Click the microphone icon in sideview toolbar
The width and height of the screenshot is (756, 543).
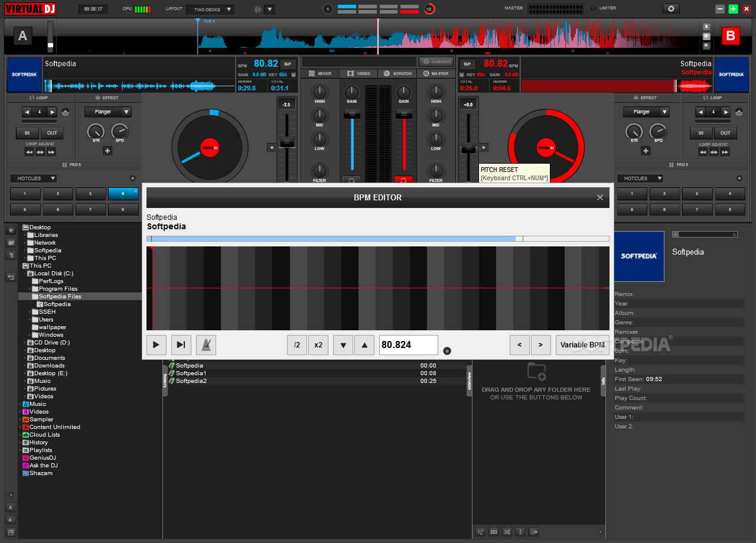click(x=520, y=532)
